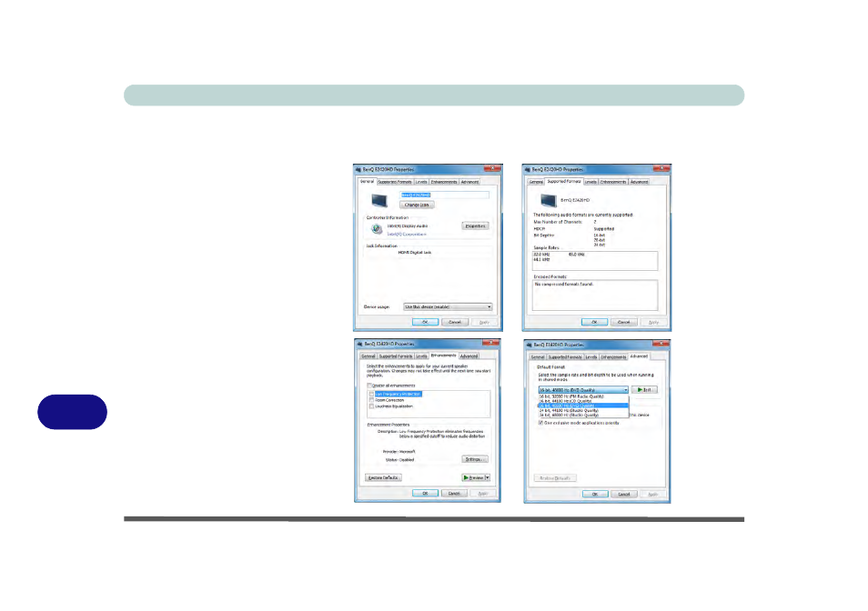Open Enhancements tab in Supported Formats dialog
Screen dimensions: 868x611
pyautogui.click(x=613, y=182)
